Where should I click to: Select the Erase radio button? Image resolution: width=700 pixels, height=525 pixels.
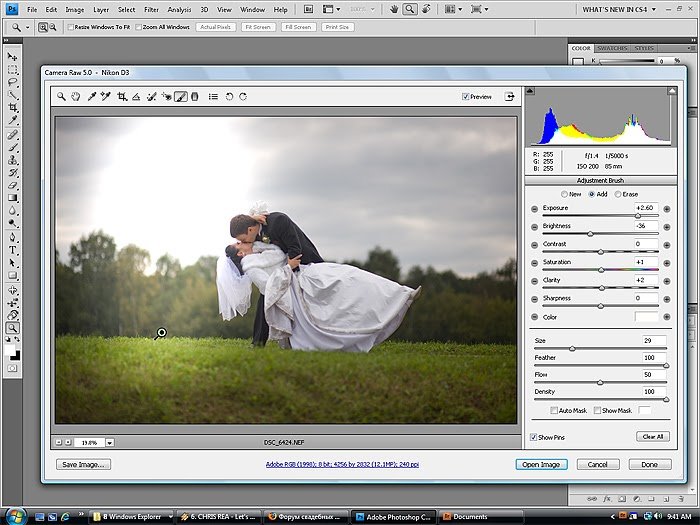click(618, 194)
